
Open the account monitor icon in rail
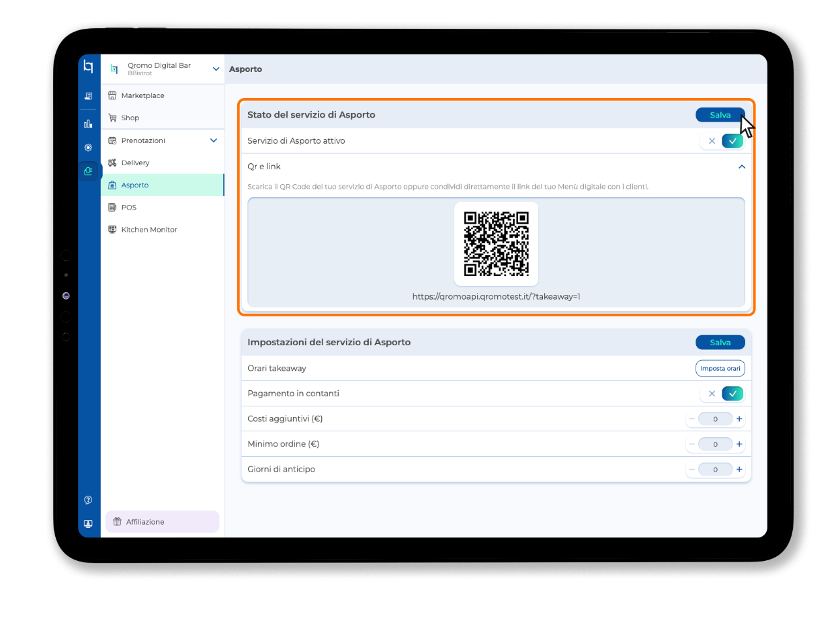point(88,524)
